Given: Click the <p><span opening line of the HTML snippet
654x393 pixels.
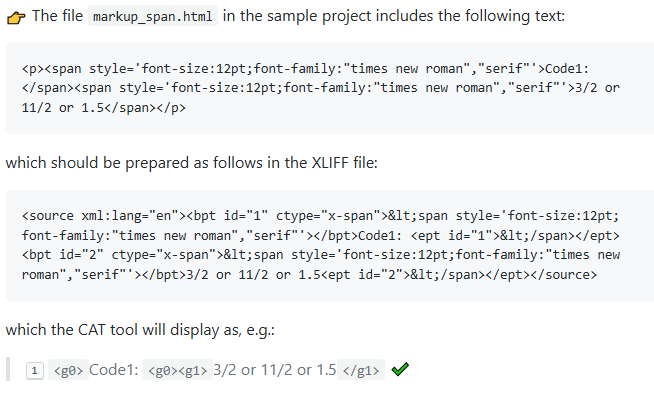Looking at the screenshot, I should point(305,68).
